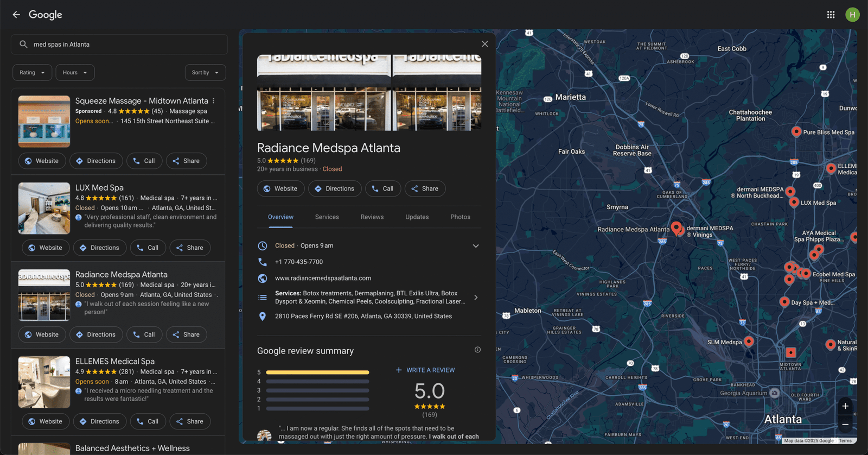The image size is (868, 455).
Task: Select the dermani MEDSPA North Buckhead pin
Action: point(790,192)
